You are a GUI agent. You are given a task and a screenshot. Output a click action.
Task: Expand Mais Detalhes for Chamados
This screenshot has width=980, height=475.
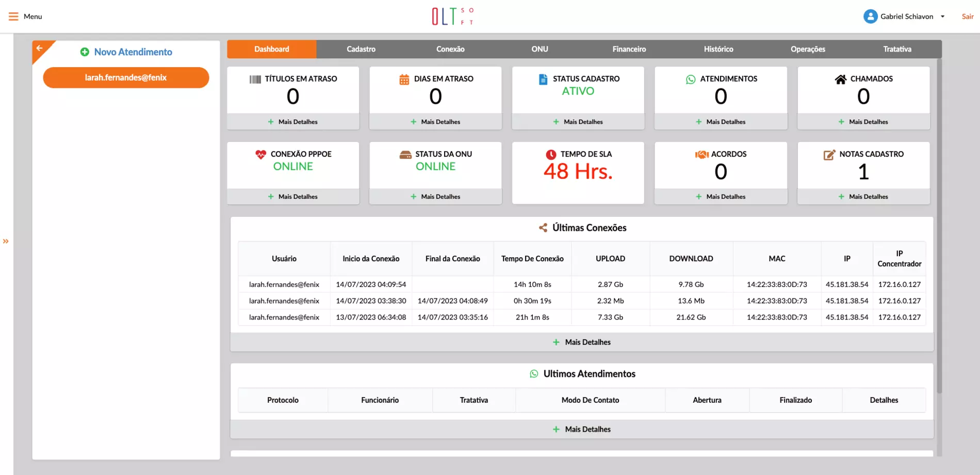pyautogui.click(x=863, y=122)
